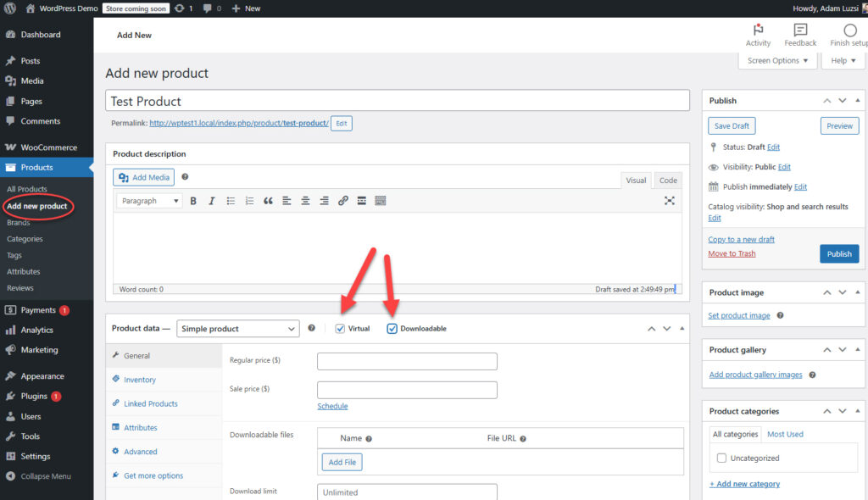Align text center
The width and height of the screenshot is (868, 500).
pyautogui.click(x=305, y=201)
